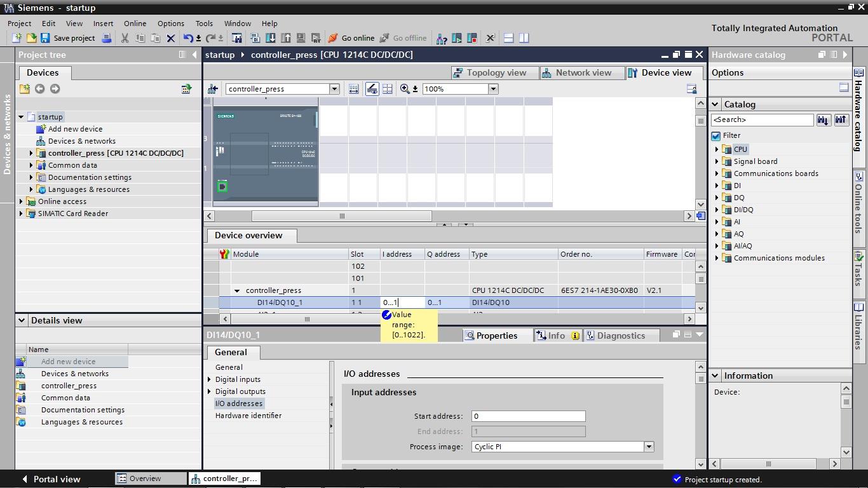The width and height of the screenshot is (868, 488).
Task: Click the Overview taskbar button
Action: 151,478
